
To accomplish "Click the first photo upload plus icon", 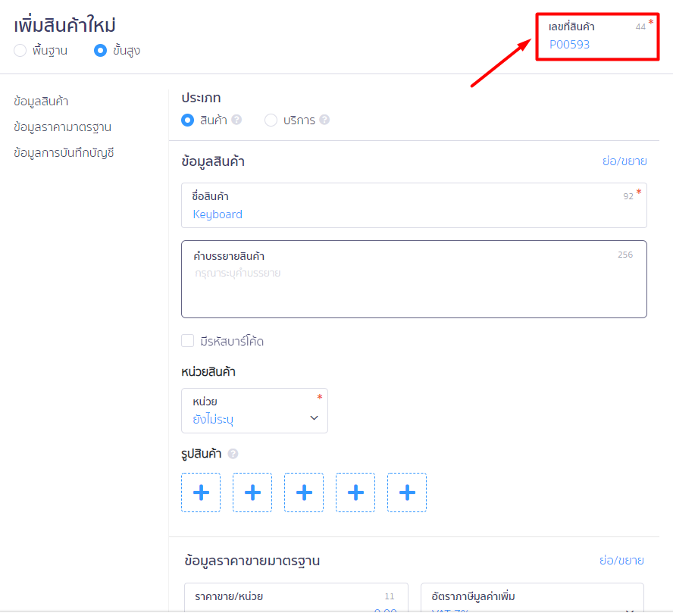I will pos(200,492).
